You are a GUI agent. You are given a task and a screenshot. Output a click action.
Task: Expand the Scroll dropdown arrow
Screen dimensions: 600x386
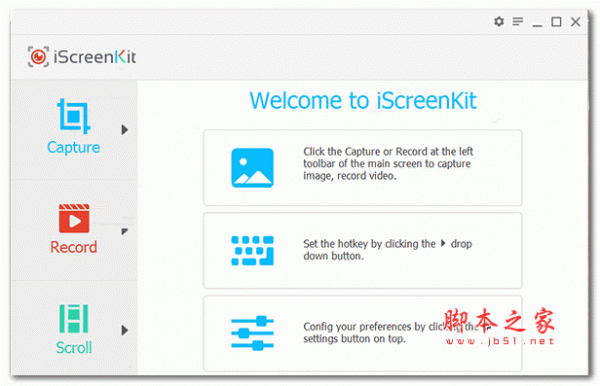pyautogui.click(x=124, y=330)
